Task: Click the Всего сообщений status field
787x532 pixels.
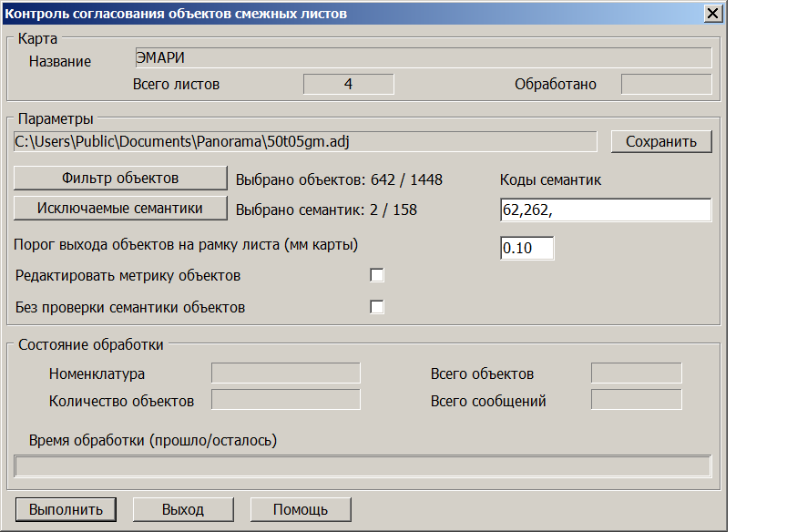Action: point(636,401)
